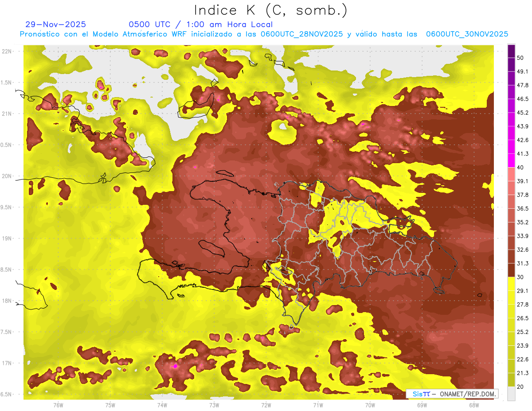The image size is (532, 411).
Task: Click legend value "22.6"
Action: click(x=522, y=359)
